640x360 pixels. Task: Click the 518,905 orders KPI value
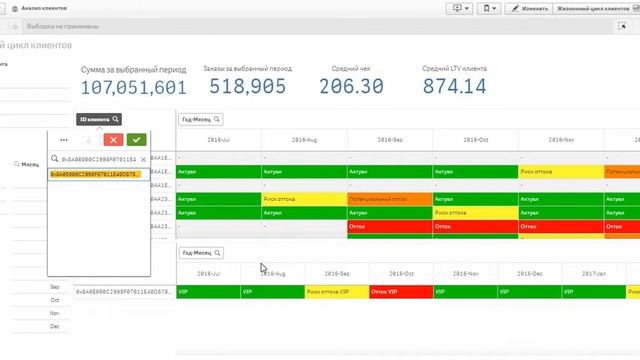coord(247,87)
